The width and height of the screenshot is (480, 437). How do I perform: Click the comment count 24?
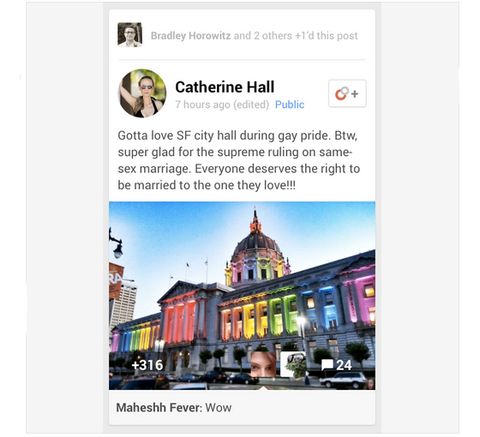(x=344, y=365)
